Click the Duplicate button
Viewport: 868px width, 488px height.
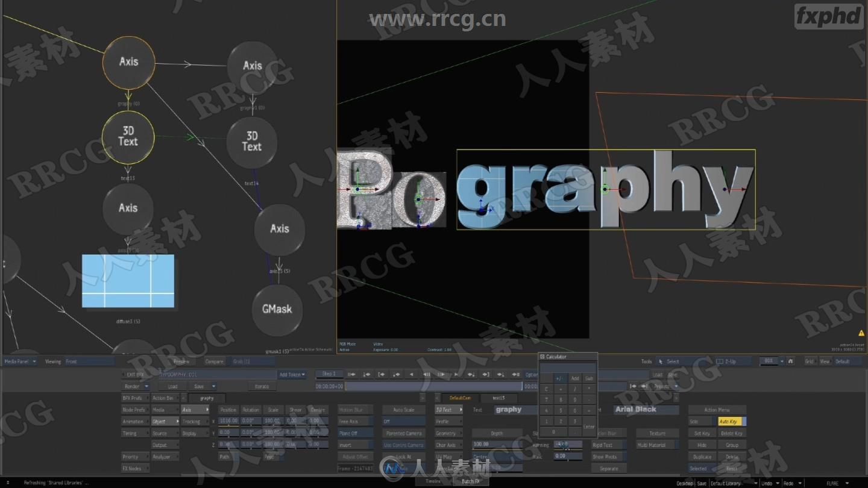(702, 457)
